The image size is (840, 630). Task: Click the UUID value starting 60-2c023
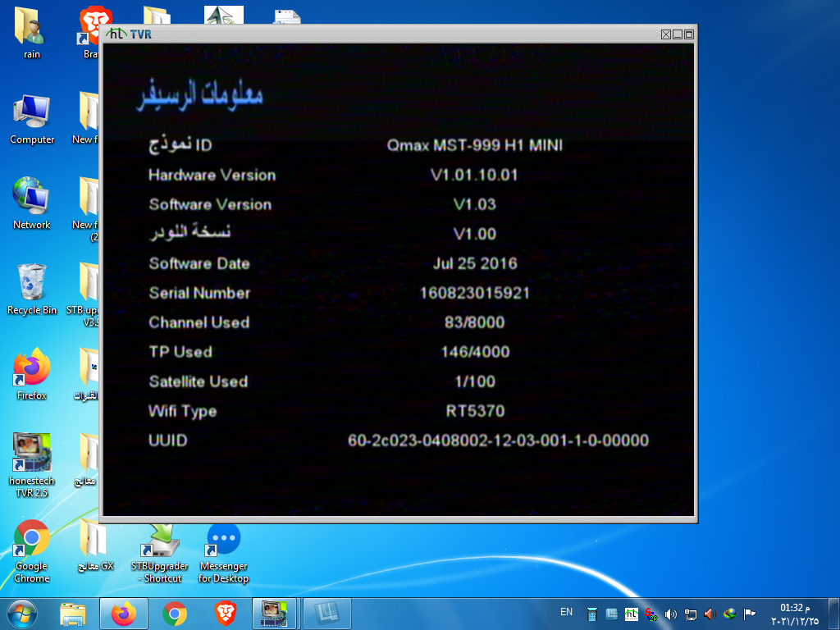498,440
